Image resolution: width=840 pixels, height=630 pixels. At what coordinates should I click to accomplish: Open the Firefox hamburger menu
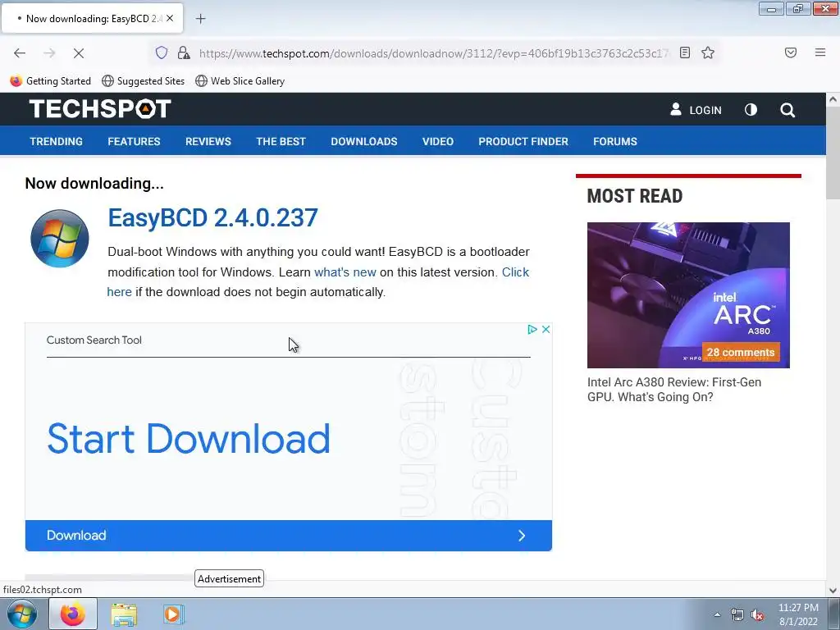[x=819, y=52]
